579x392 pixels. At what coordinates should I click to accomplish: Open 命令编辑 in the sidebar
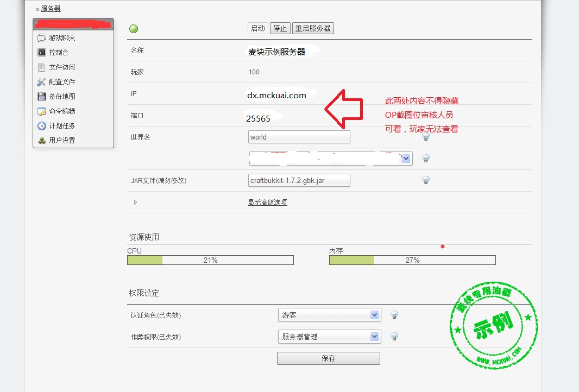62,111
